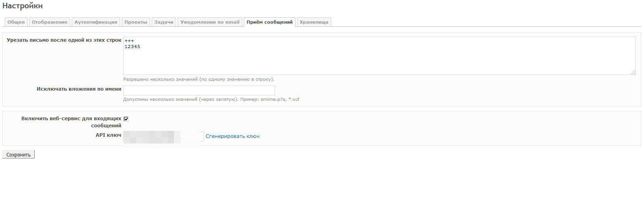Click the Исключать вложения по имени label

point(79,89)
